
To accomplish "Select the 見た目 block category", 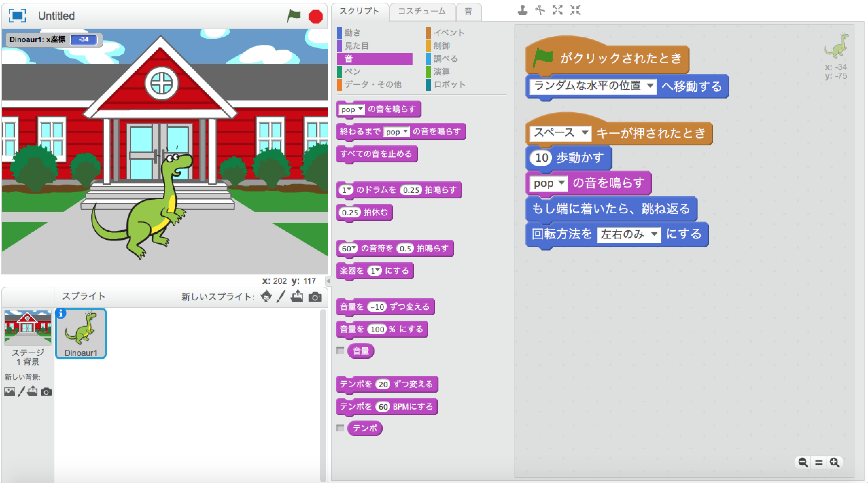I will tap(375, 46).
